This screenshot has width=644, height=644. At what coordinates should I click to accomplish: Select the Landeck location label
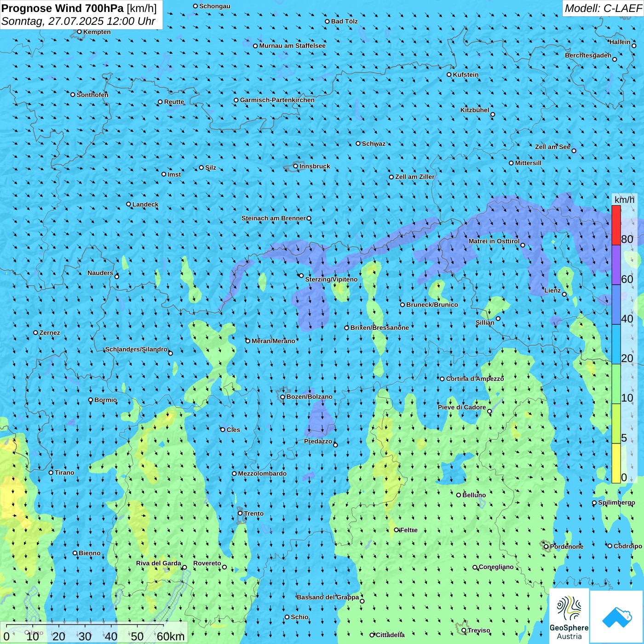tap(145, 204)
